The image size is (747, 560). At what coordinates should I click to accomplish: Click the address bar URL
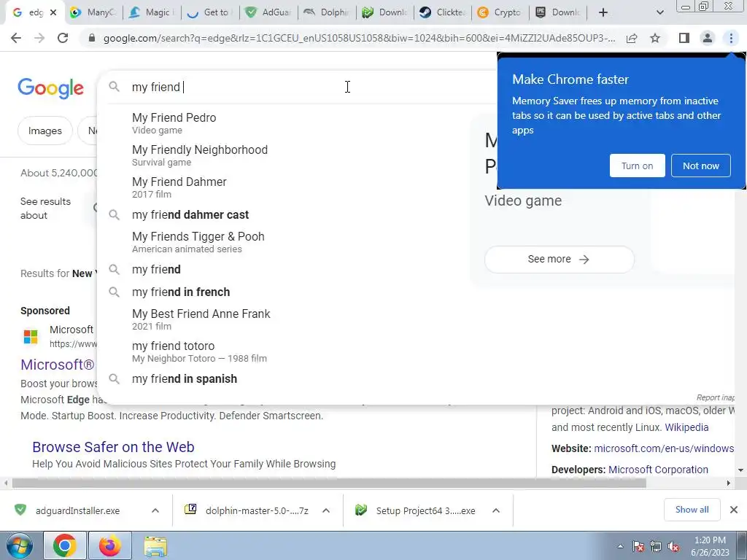[x=359, y=38]
